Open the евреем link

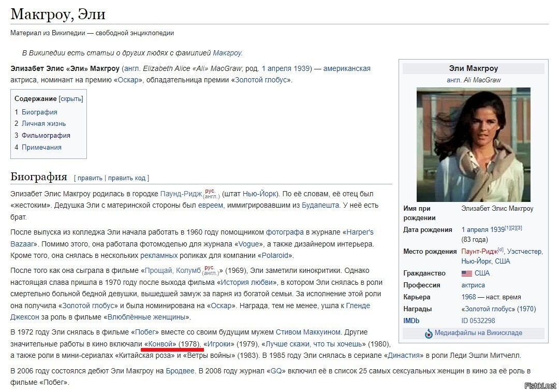(210, 206)
